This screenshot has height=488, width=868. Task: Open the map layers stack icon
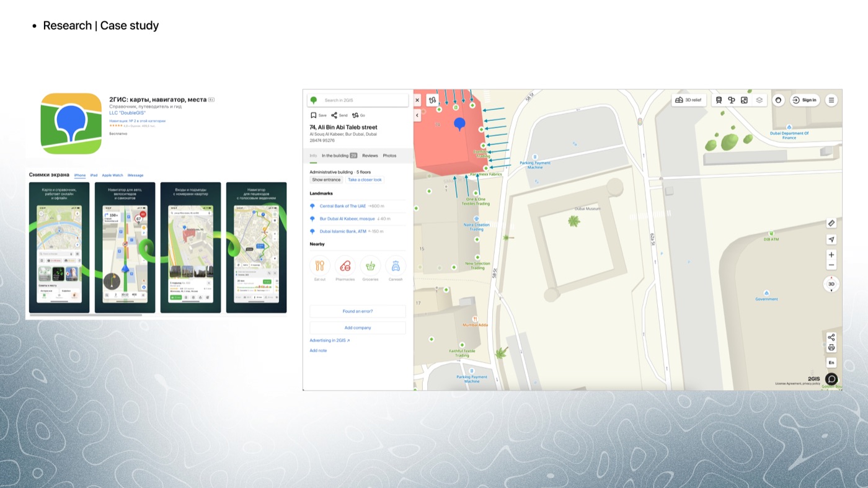tap(759, 100)
